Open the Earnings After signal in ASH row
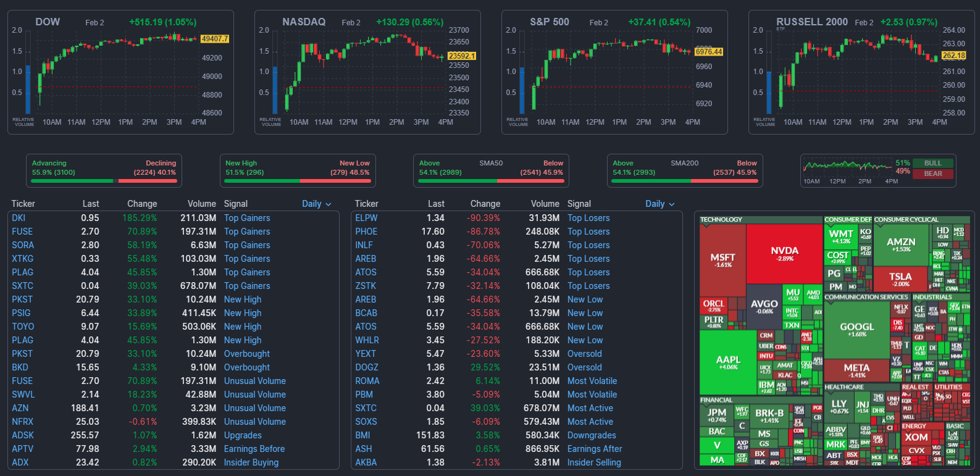 coord(595,449)
